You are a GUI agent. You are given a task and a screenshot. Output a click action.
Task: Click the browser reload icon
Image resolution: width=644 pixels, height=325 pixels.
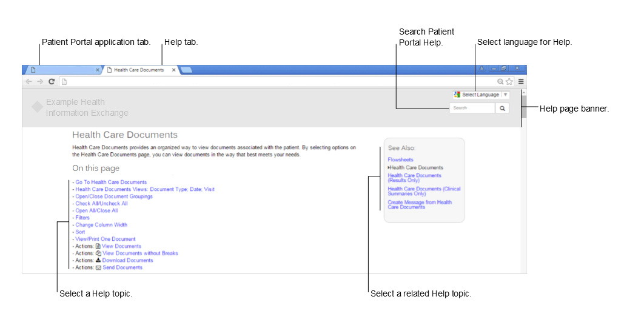pos(52,81)
